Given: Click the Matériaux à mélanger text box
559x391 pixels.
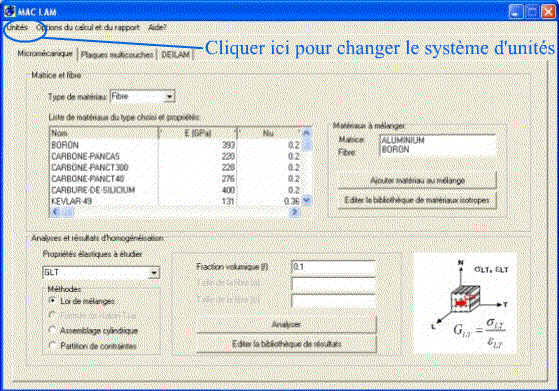Looking at the screenshot, I should tap(437, 145).
